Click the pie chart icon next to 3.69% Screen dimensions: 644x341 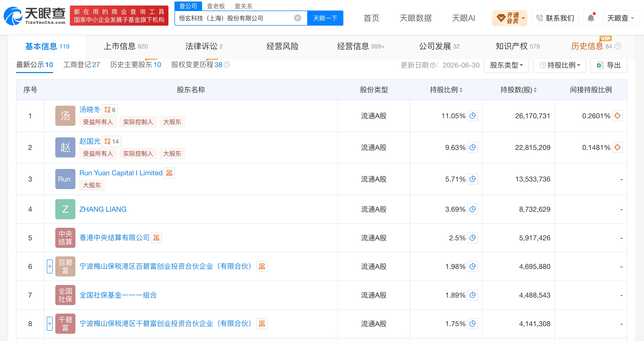point(472,209)
